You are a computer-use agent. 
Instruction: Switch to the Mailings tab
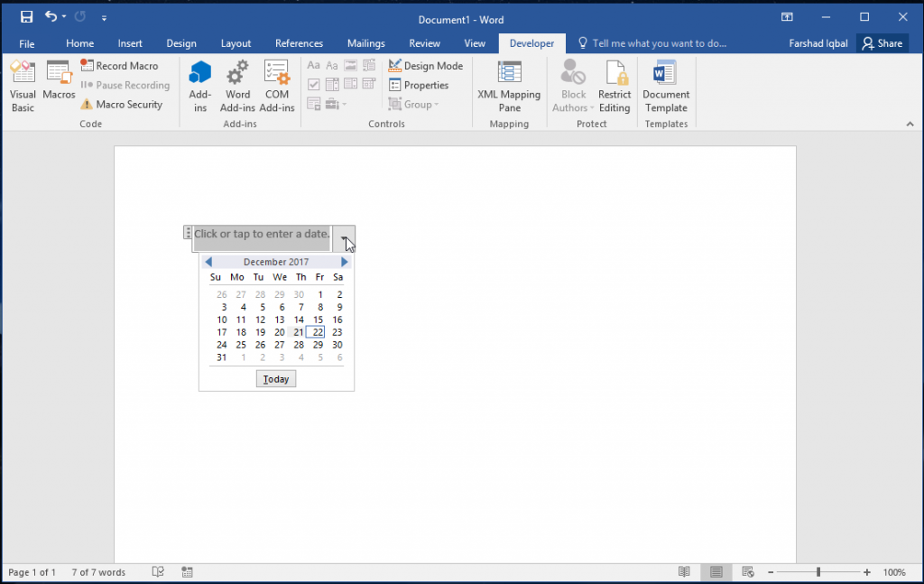(366, 42)
